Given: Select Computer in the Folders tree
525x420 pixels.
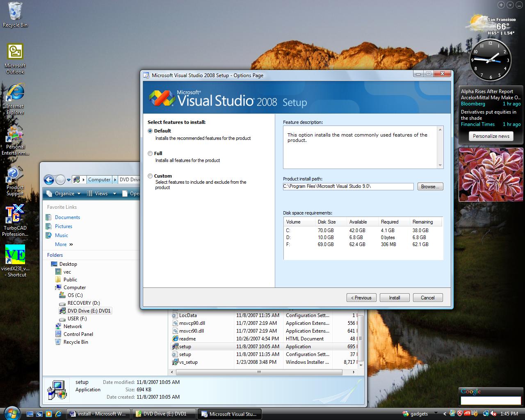Looking at the screenshot, I should 75,288.
